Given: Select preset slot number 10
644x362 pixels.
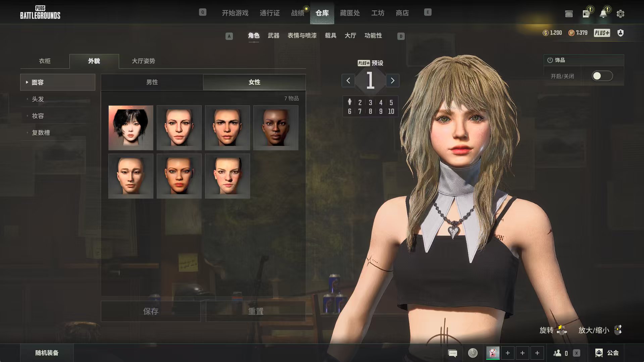Looking at the screenshot, I should tap(391, 111).
